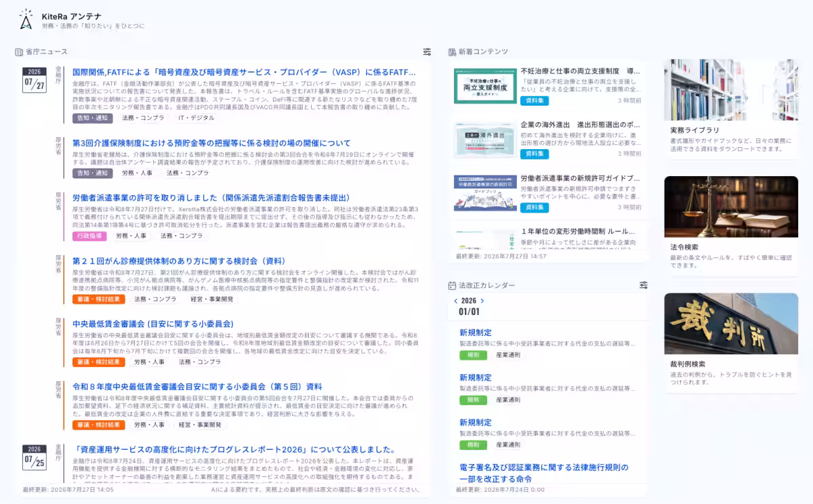Click 労務・人事 tag on 介護保険 article
The image size is (813, 504).
(x=137, y=173)
